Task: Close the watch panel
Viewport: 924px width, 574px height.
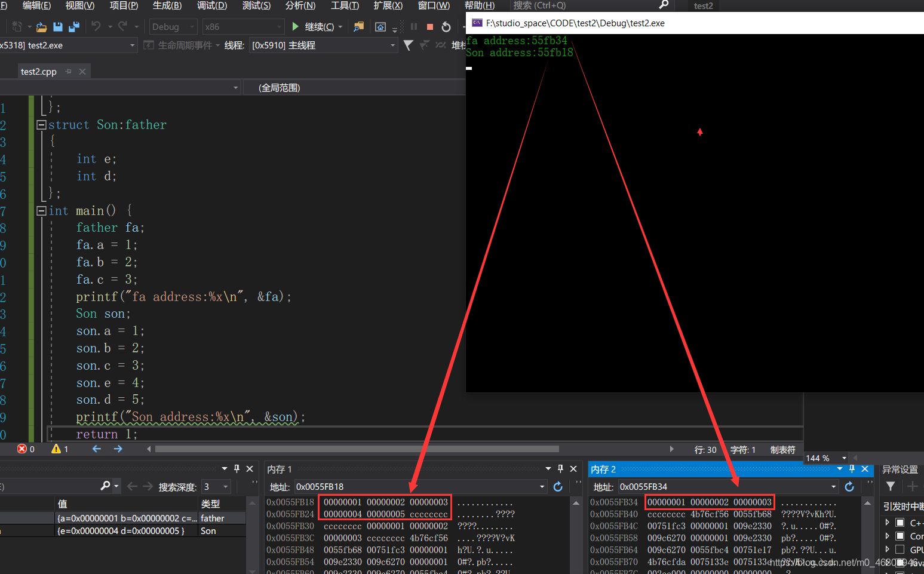Action: pyautogui.click(x=250, y=469)
